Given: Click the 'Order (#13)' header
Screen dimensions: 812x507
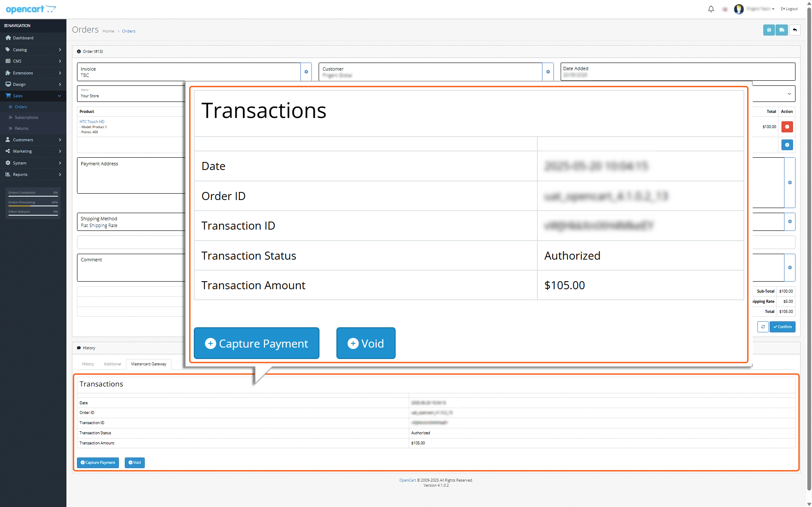Looking at the screenshot, I should pyautogui.click(x=93, y=52).
